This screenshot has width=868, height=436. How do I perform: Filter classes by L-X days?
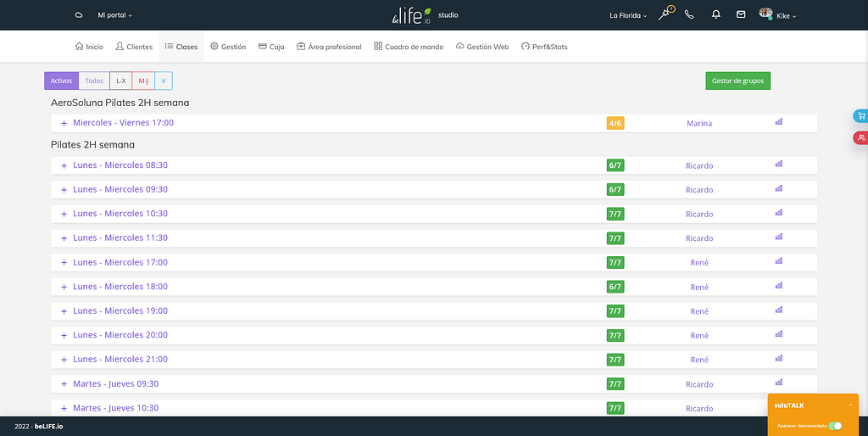tap(120, 81)
